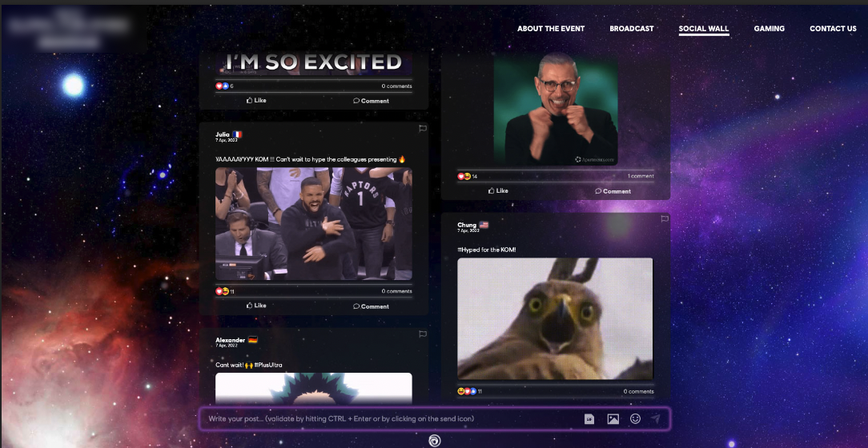
Task: Open Alexander's profile name
Action: (x=230, y=340)
